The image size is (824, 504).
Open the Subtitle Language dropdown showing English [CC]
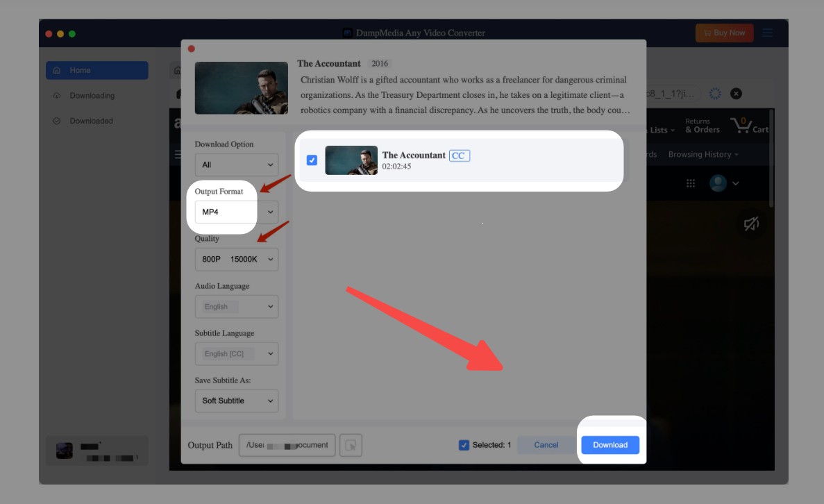click(x=237, y=353)
